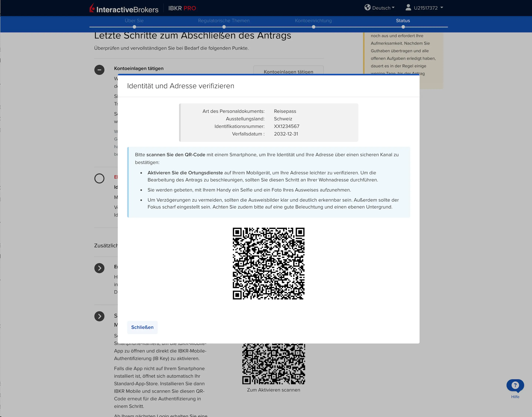Open the Deutsch language dropdown

[383, 8]
